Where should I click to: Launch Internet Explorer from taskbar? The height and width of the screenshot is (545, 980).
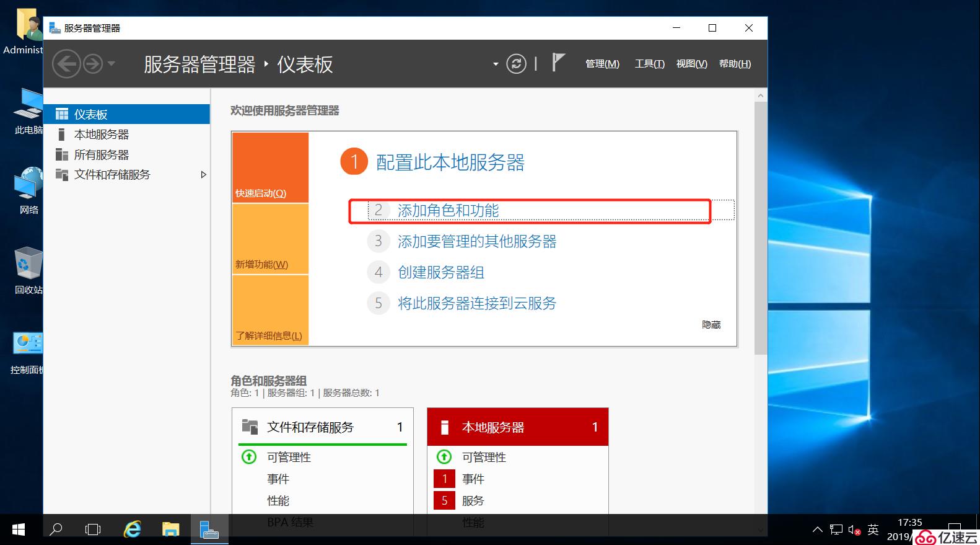click(x=132, y=529)
